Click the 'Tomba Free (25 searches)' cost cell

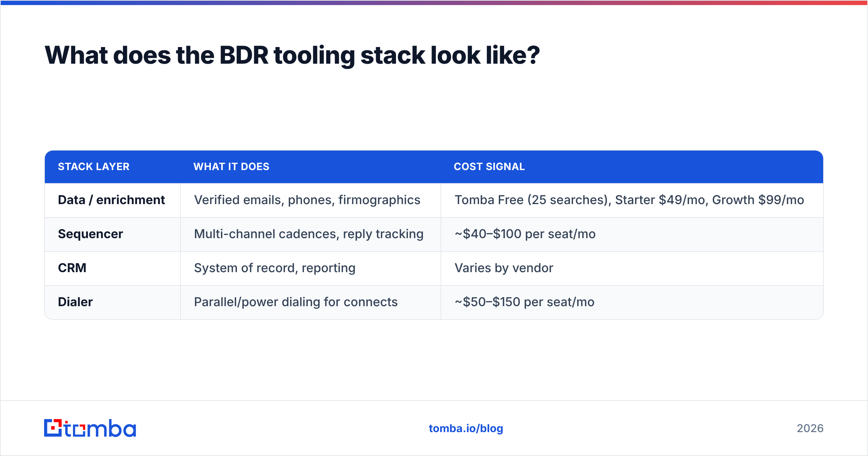click(632, 200)
